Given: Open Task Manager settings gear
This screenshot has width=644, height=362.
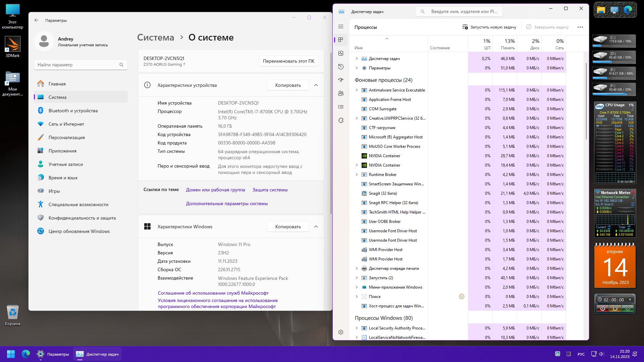Looking at the screenshot, I should click(341, 332).
